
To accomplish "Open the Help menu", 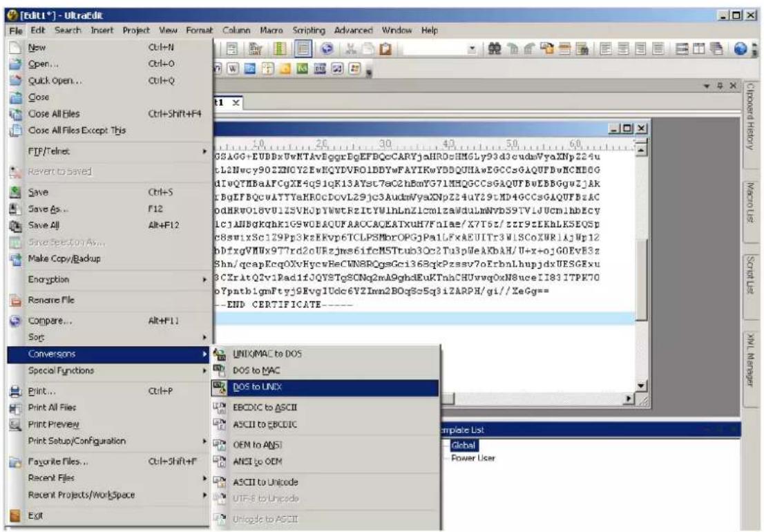I will [429, 30].
